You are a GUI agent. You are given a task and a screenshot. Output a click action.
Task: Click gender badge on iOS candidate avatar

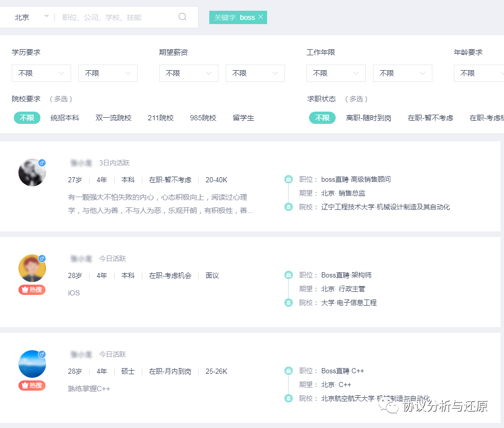pos(42,259)
